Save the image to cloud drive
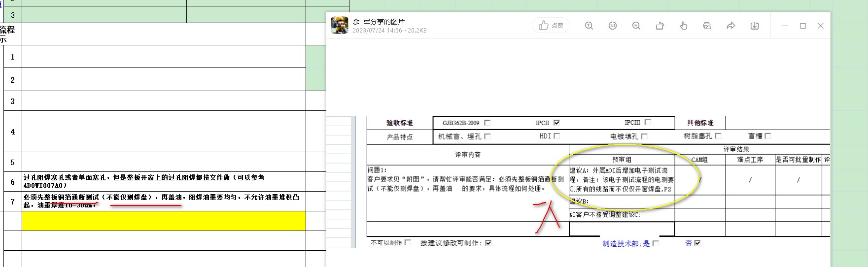Viewport: 868px width, 267px height. click(x=707, y=26)
